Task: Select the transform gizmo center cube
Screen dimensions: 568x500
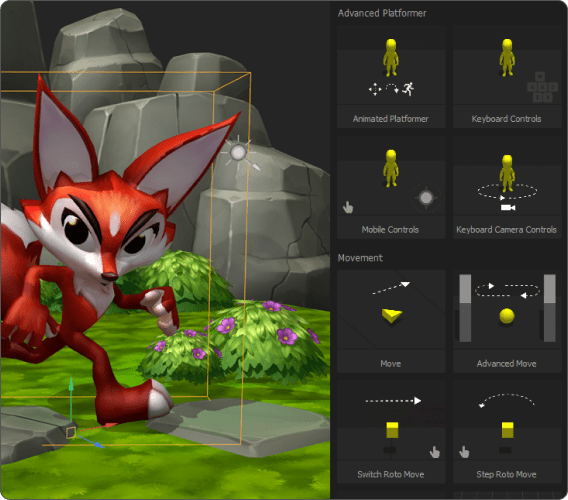Action: pos(71,432)
